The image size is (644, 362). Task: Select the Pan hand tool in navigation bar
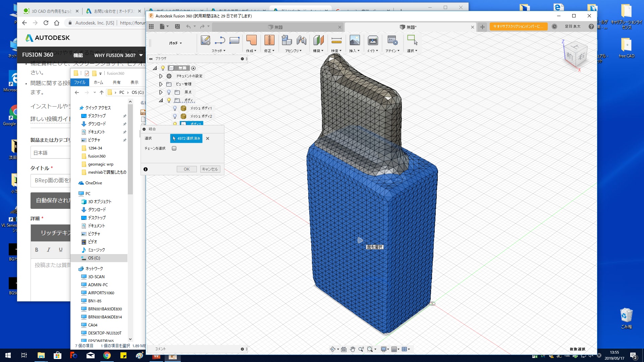coord(353,349)
